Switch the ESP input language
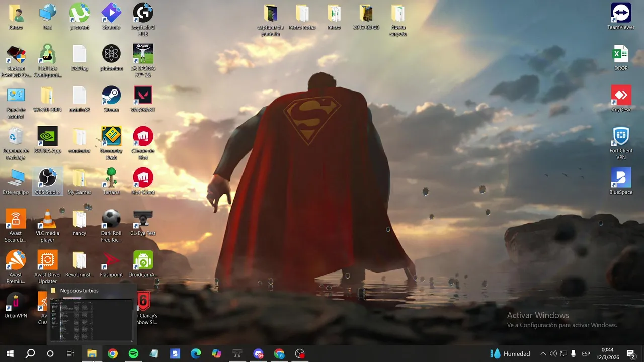644x362 pixels. [x=586, y=353]
